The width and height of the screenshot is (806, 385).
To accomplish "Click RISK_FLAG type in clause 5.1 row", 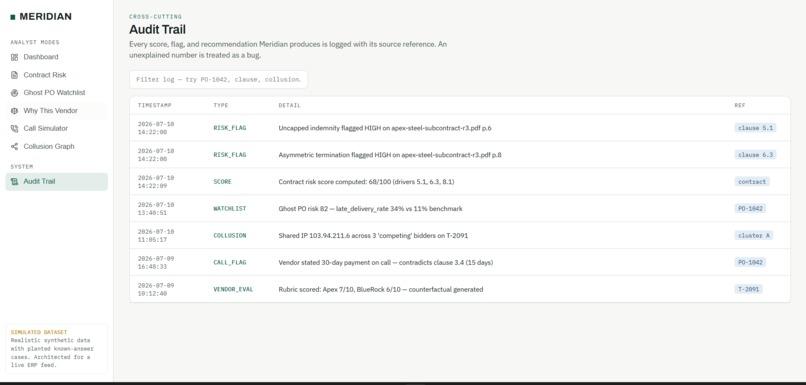I will 230,128.
